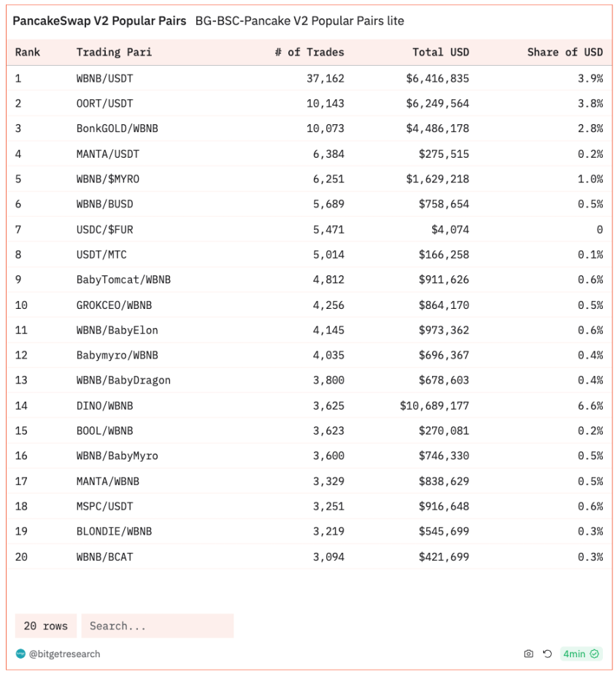Click the 4min freshness badge
Screen dimensions: 616x677
[x=581, y=654]
